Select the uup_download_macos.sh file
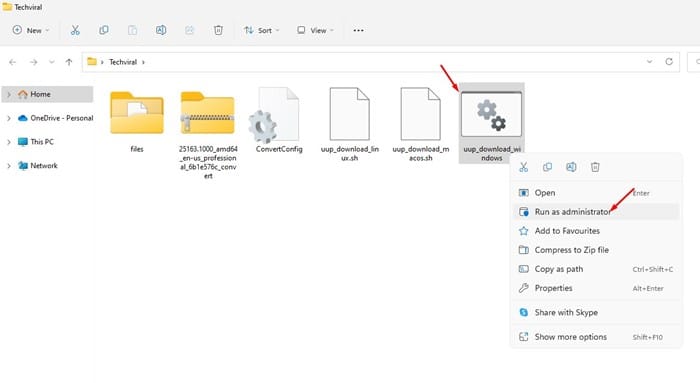 [421, 124]
